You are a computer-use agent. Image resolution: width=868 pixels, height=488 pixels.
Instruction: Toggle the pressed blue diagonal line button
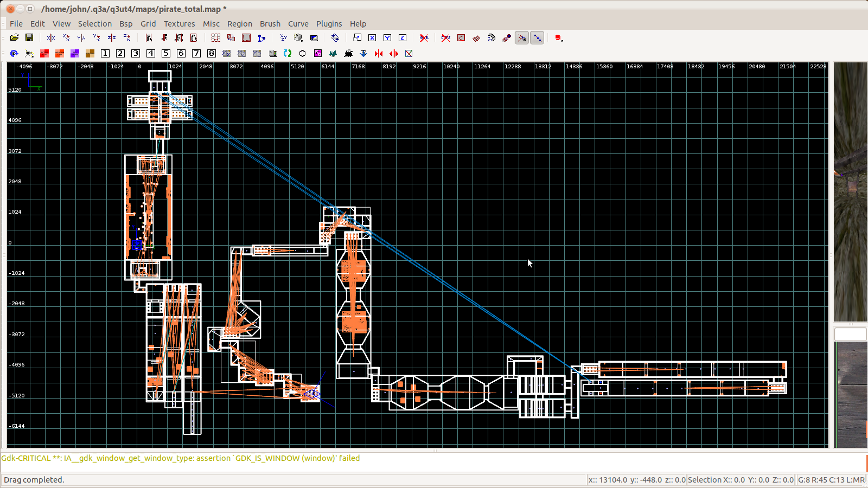[x=537, y=38]
